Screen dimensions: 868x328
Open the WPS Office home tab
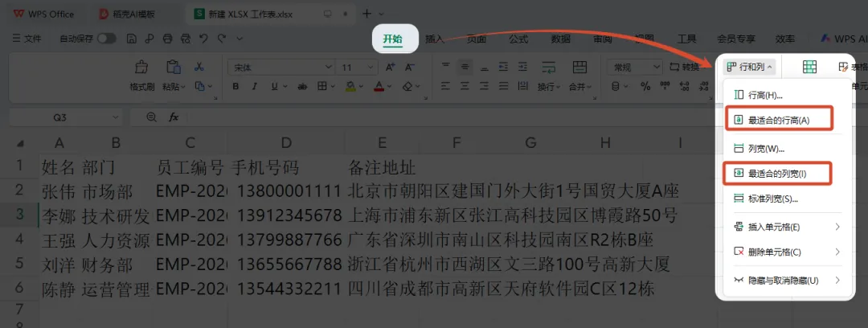pyautogui.click(x=43, y=14)
